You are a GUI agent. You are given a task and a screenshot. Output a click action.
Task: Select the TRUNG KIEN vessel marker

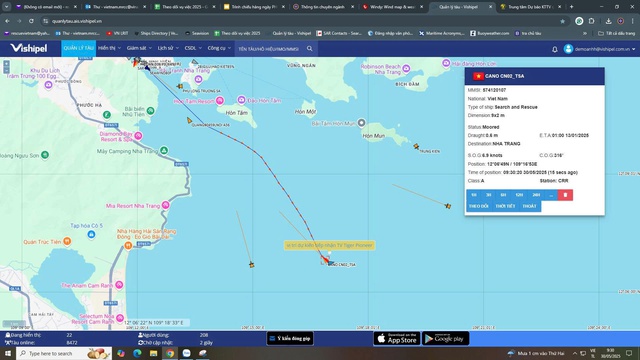(416, 146)
